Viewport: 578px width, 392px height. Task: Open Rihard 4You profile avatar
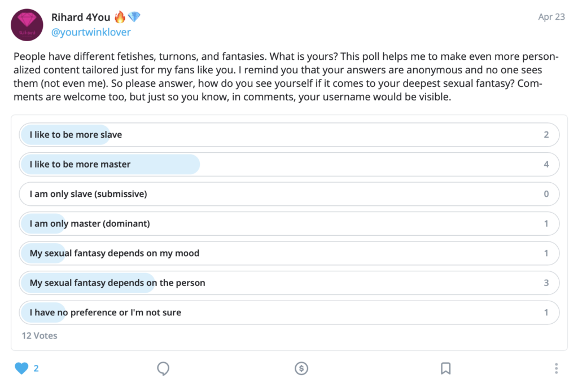point(27,25)
